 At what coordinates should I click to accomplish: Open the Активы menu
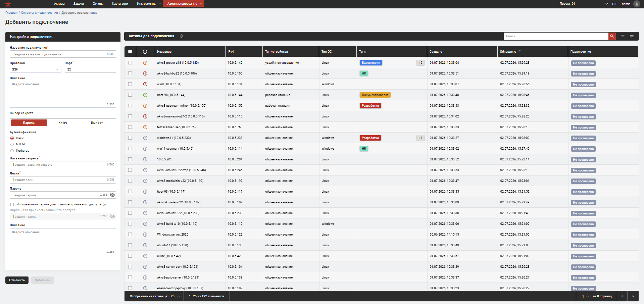point(59,4)
